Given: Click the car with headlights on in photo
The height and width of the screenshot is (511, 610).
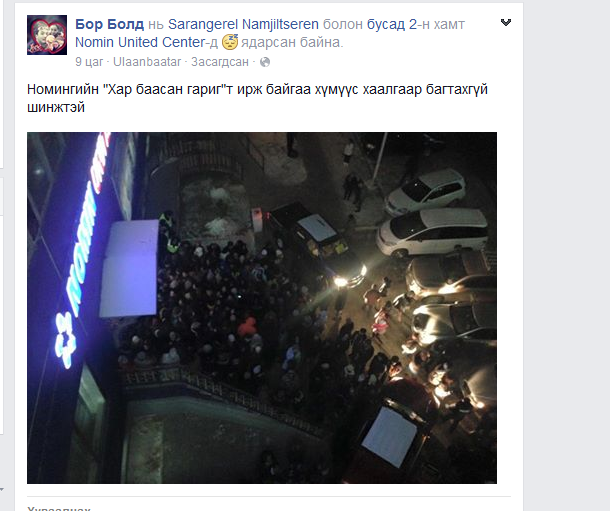Looking at the screenshot, I should (x=316, y=245).
